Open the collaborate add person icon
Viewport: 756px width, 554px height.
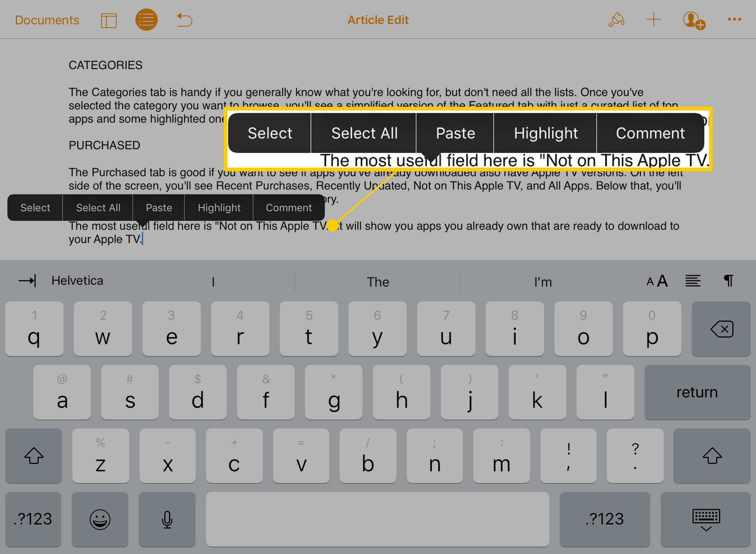694,20
